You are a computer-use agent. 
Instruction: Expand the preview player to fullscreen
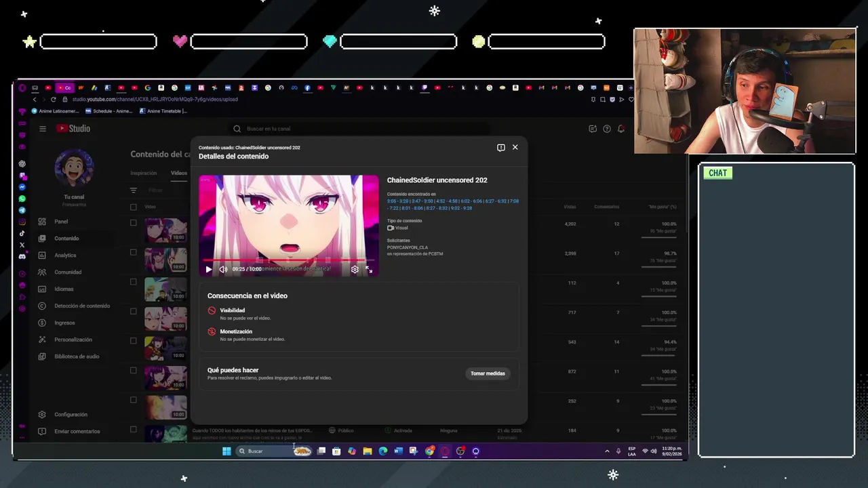click(x=369, y=269)
